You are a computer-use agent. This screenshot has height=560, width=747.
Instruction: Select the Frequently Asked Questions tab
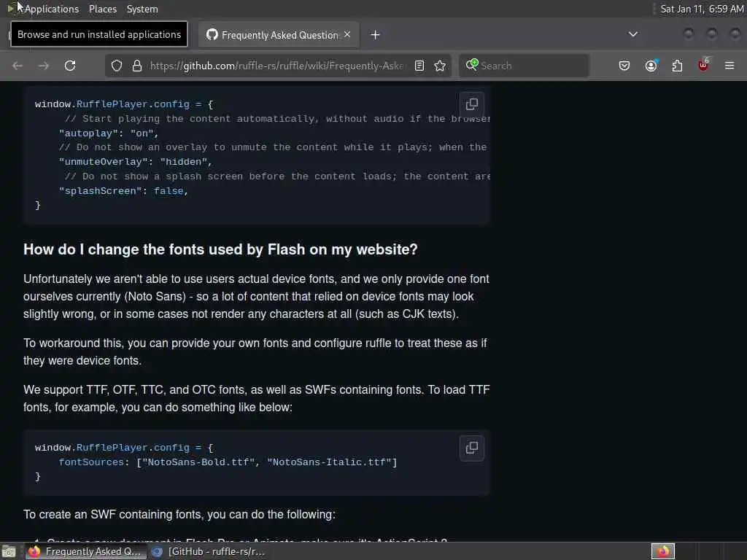pos(279,35)
